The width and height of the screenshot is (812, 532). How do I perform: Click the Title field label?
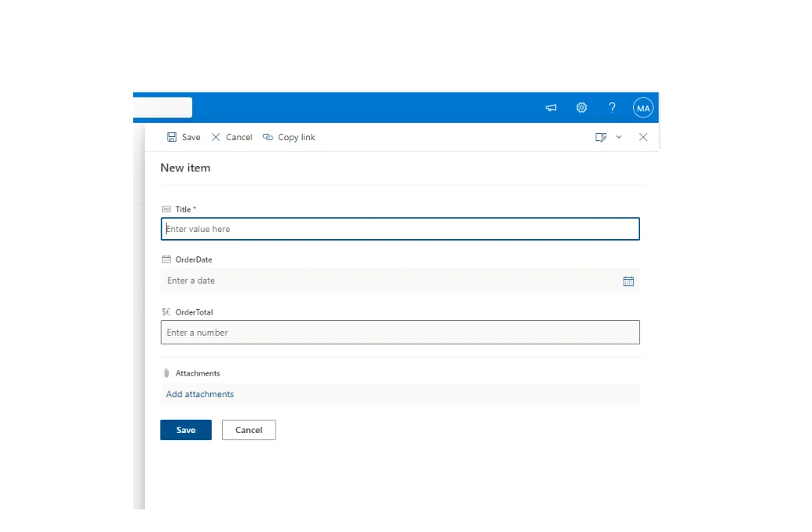pos(183,210)
